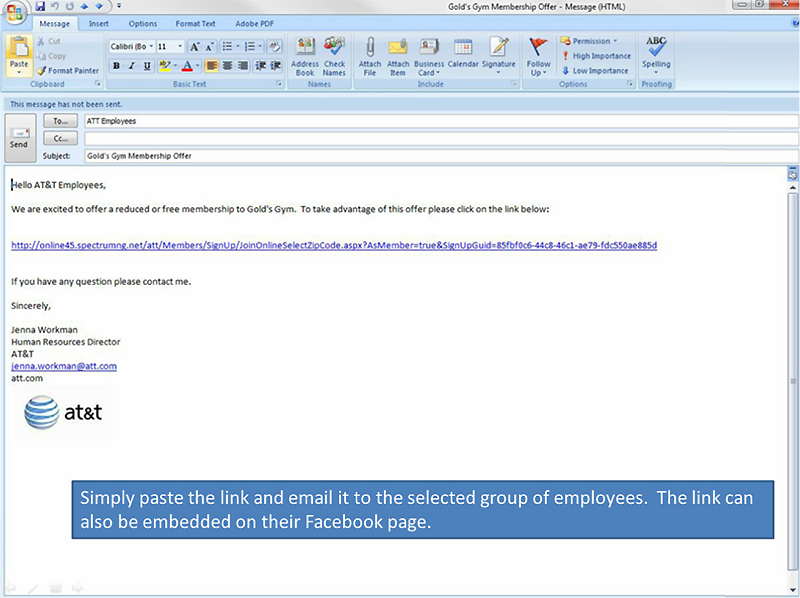The width and height of the screenshot is (800, 598).
Task: Increase the paragraph indent
Action: point(276,66)
